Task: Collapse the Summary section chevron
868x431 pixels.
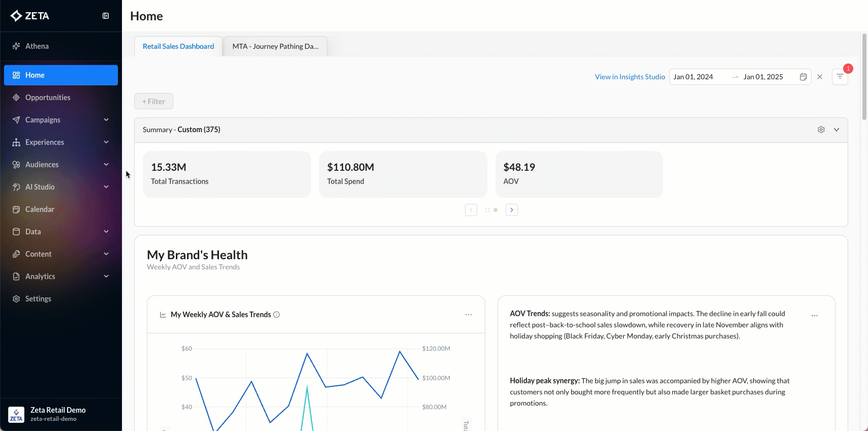Action: 836,130
